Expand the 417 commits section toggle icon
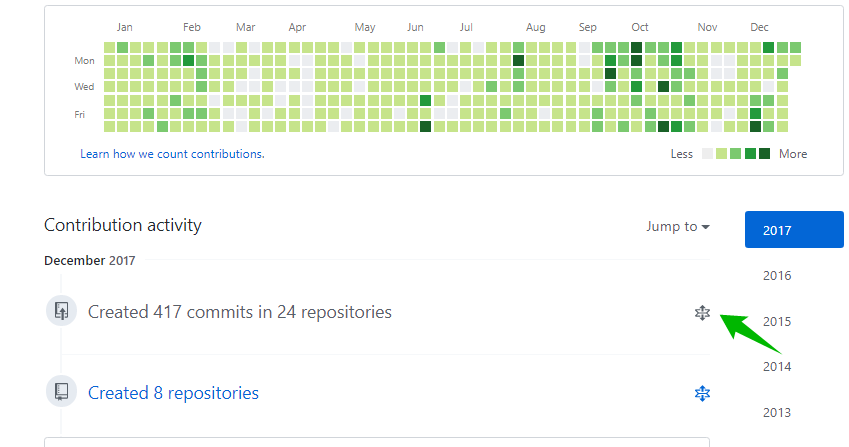 [x=702, y=313]
